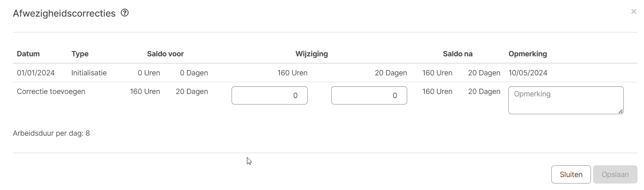Viewport: 644px width, 190px height.
Task: Click the Saldo na column header
Action: (457, 54)
